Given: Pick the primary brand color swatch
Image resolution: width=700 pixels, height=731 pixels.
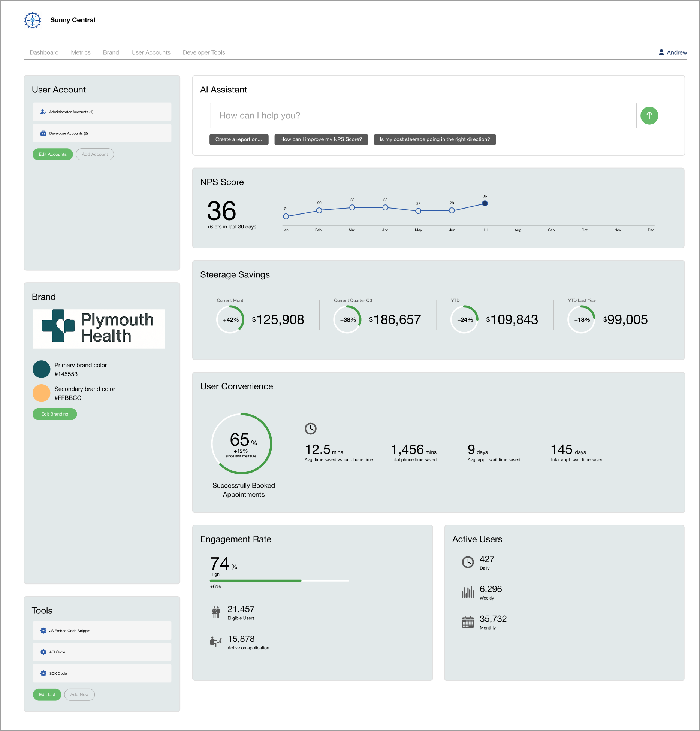Looking at the screenshot, I should pyautogui.click(x=42, y=369).
